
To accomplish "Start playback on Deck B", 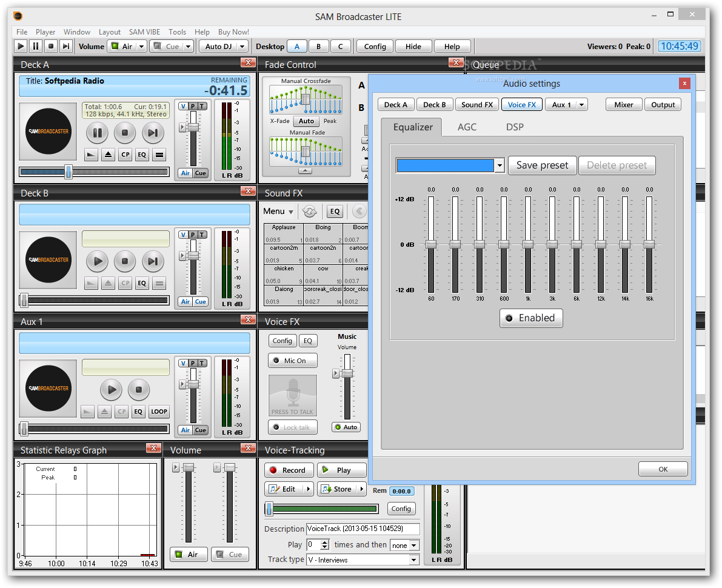I will tap(97, 261).
